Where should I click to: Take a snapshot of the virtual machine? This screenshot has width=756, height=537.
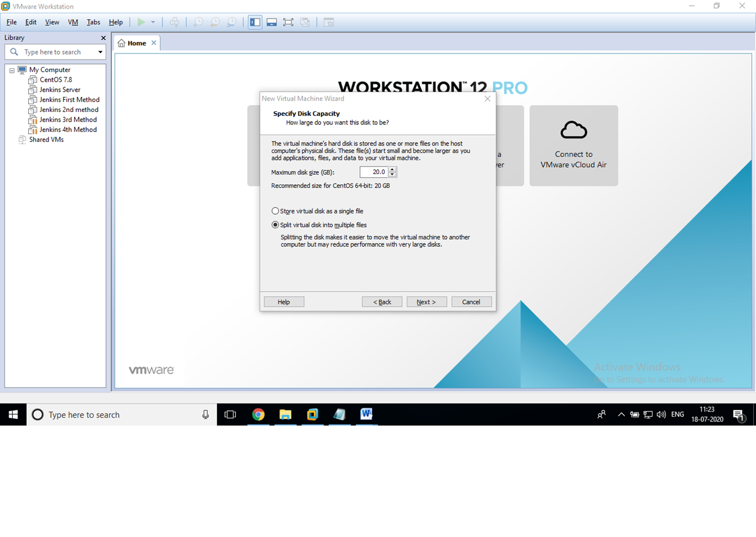coord(198,22)
